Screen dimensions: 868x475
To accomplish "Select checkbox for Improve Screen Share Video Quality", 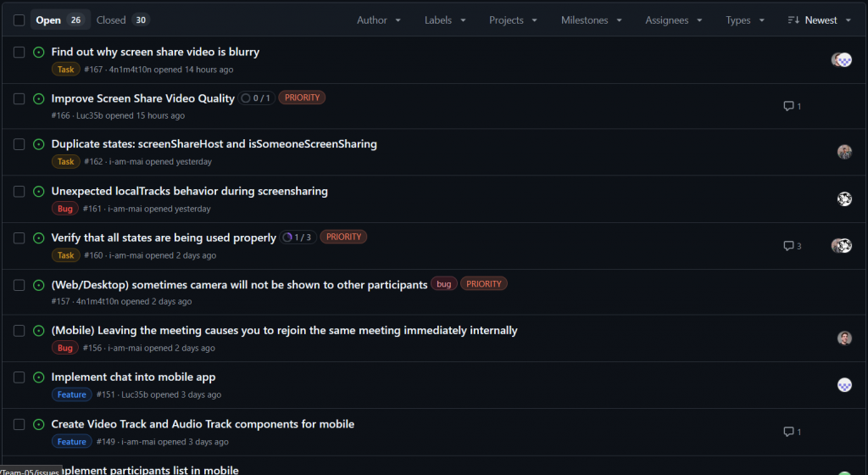I will (19, 98).
